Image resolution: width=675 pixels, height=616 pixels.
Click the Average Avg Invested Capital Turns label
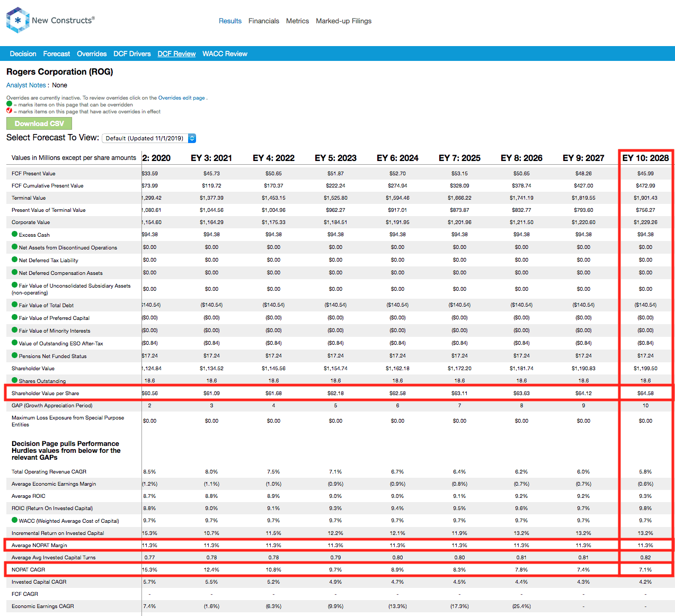[54, 558]
